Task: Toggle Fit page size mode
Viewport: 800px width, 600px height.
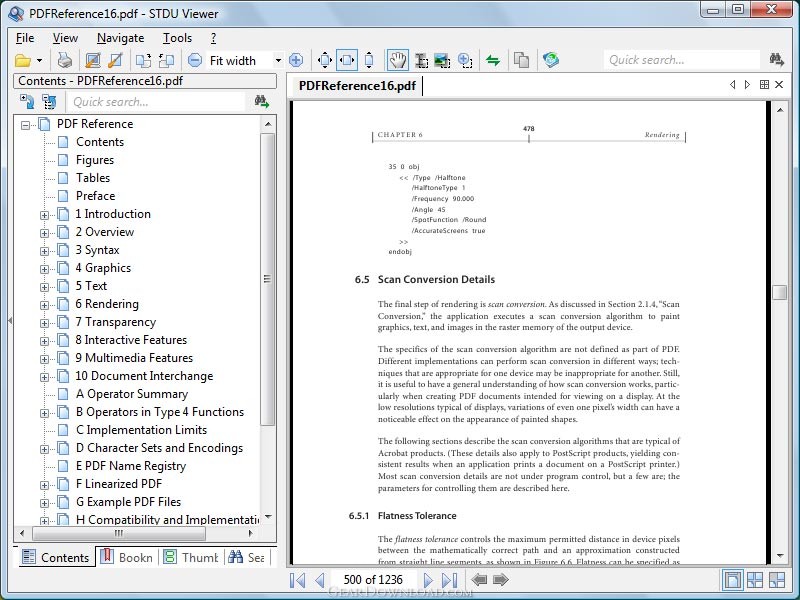Action: point(324,60)
